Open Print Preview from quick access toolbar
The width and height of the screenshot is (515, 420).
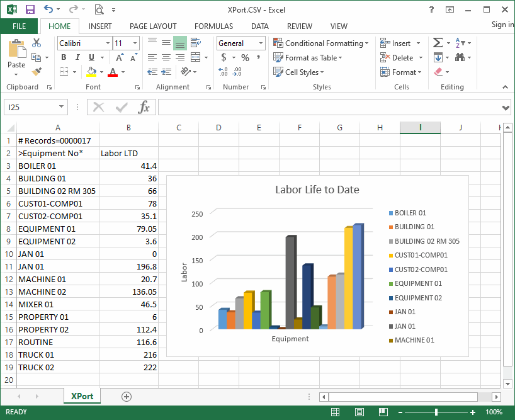pyautogui.click(x=99, y=9)
